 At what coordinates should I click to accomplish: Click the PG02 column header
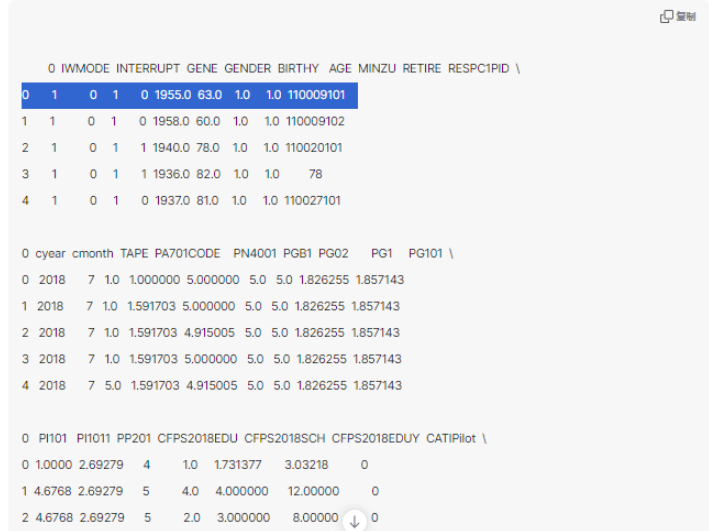pos(333,253)
